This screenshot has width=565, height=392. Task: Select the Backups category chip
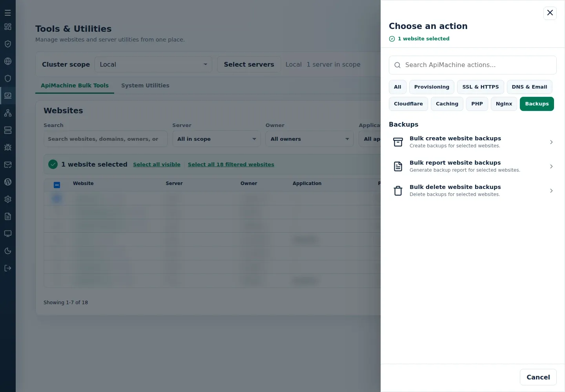click(537, 104)
